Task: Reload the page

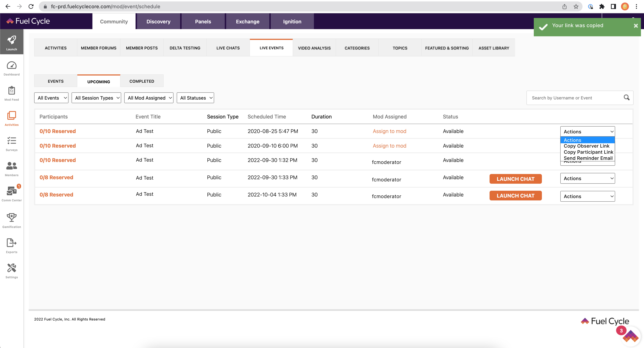Action: pos(31,6)
